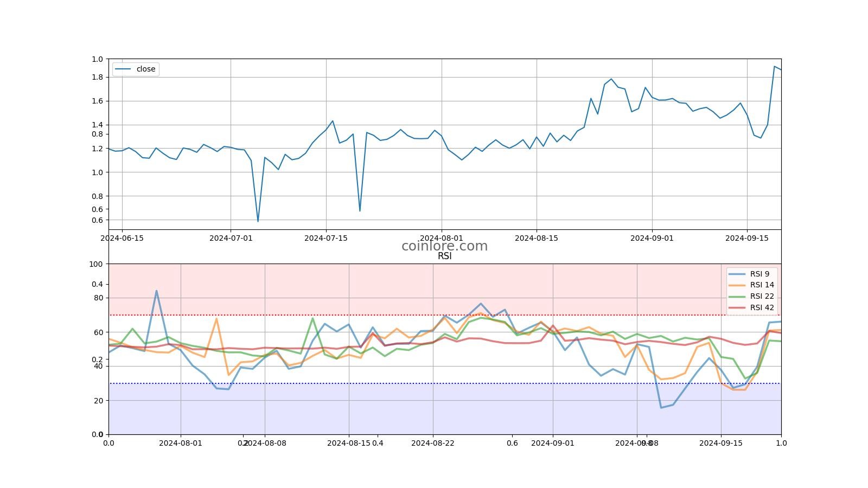Click the 80 label on RSI axis
Screen dimensions: 868x488
click(98, 298)
